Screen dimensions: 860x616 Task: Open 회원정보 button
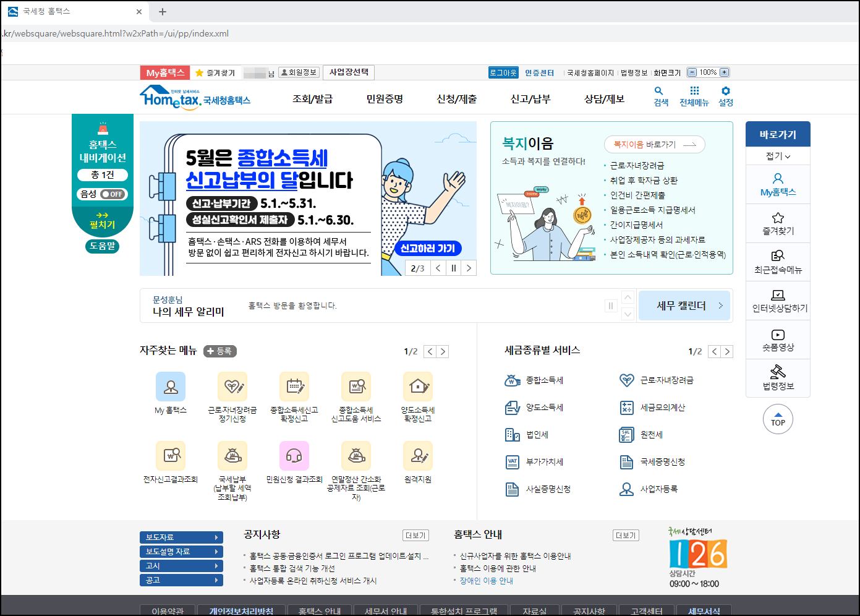(x=299, y=72)
